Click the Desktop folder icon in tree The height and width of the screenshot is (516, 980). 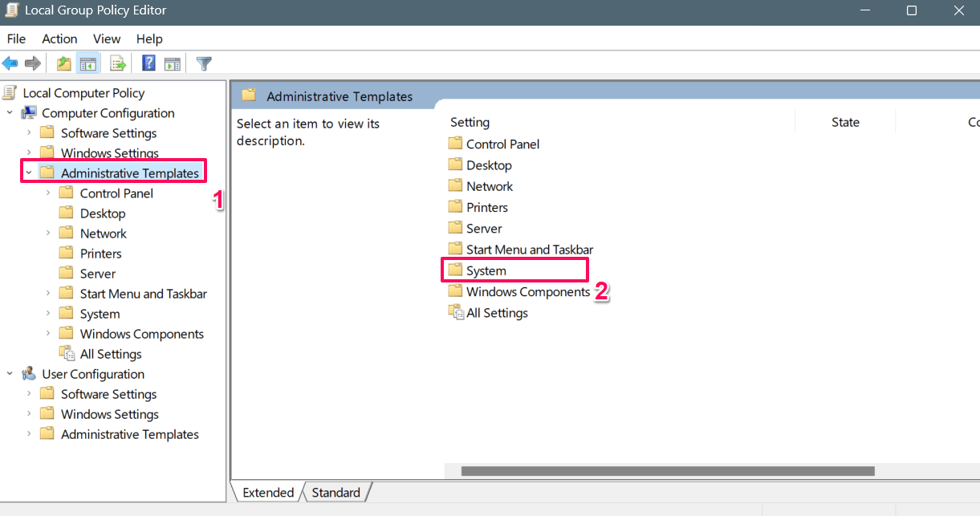coord(67,213)
